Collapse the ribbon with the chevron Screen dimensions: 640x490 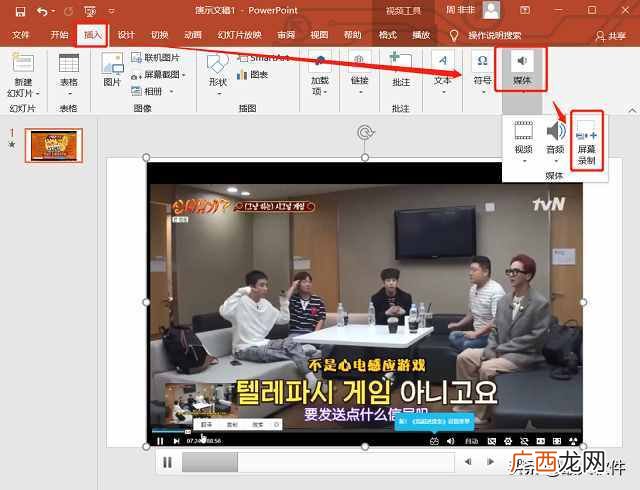pos(632,110)
